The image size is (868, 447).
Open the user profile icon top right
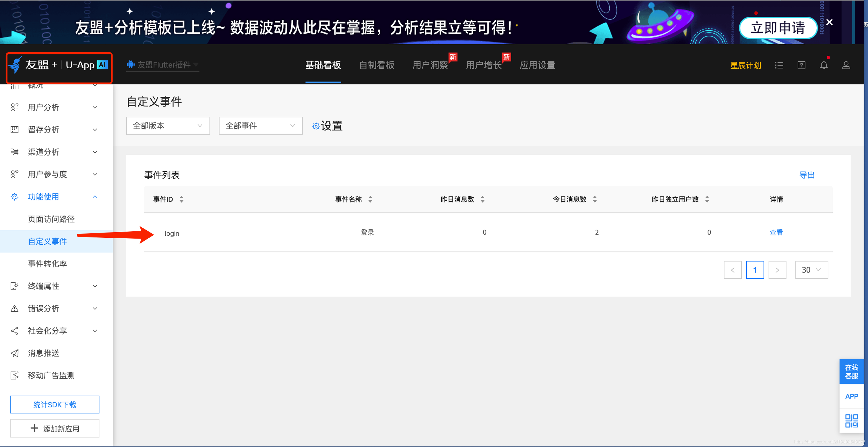846,65
